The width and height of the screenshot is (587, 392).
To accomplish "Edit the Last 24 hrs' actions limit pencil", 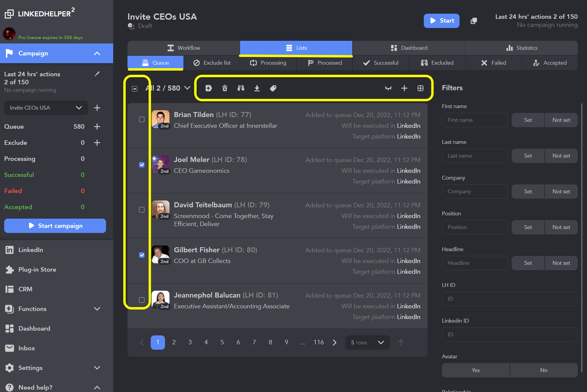I will 97,74.
